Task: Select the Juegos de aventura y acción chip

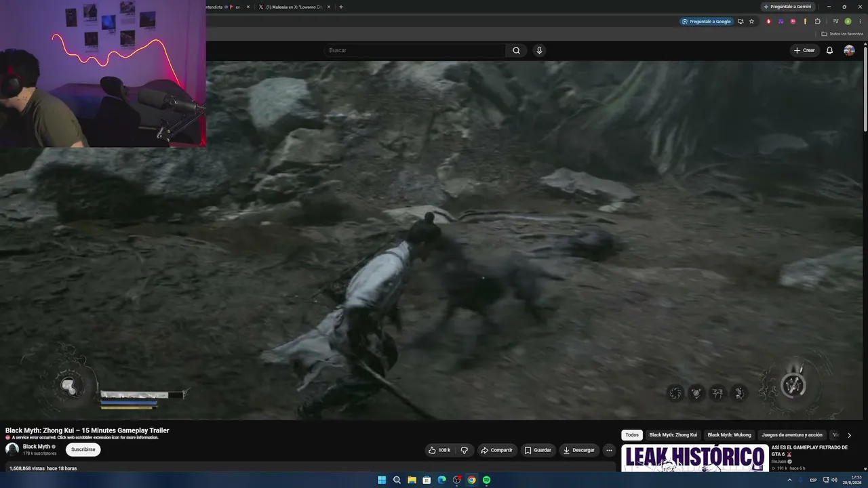Action: (x=792, y=435)
